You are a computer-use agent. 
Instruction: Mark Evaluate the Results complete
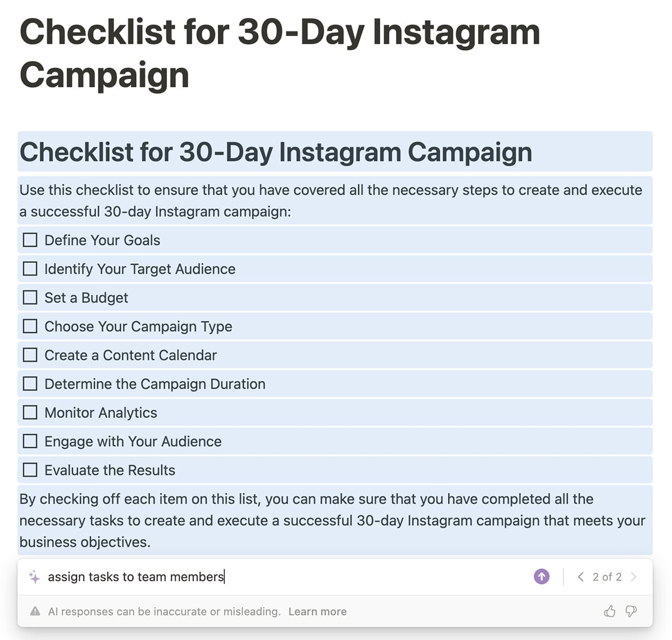pos(30,470)
